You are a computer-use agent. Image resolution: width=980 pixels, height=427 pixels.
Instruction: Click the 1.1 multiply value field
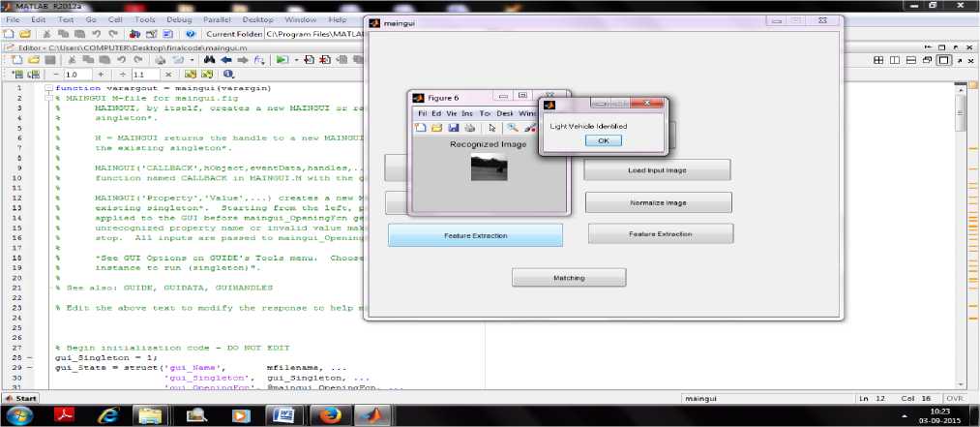click(144, 75)
